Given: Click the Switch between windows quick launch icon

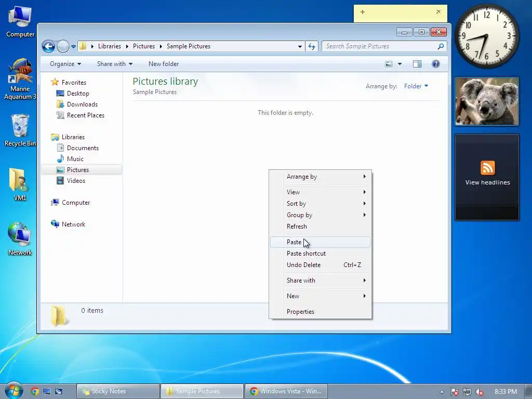Looking at the screenshot, I should (x=59, y=391).
